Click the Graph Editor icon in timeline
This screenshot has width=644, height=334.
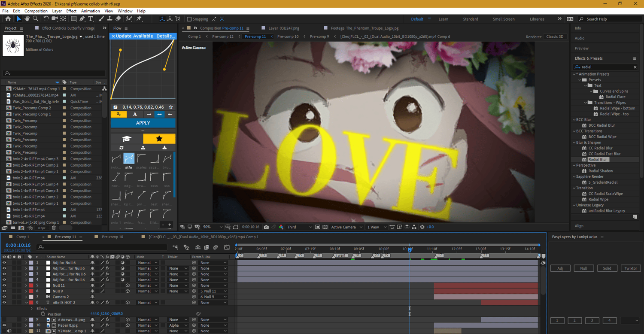(226, 247)
